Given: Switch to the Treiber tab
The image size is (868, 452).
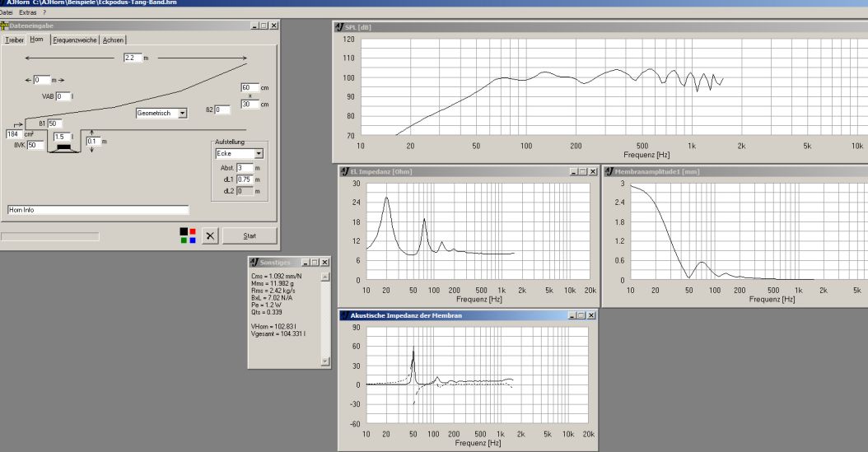Looking at the screenshot, I should tap(15, 40).
